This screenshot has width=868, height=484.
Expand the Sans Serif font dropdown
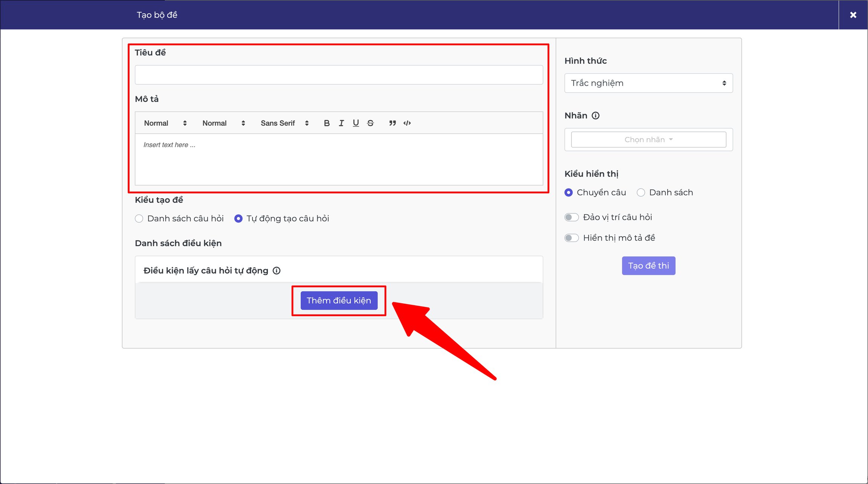coord(284,123)
